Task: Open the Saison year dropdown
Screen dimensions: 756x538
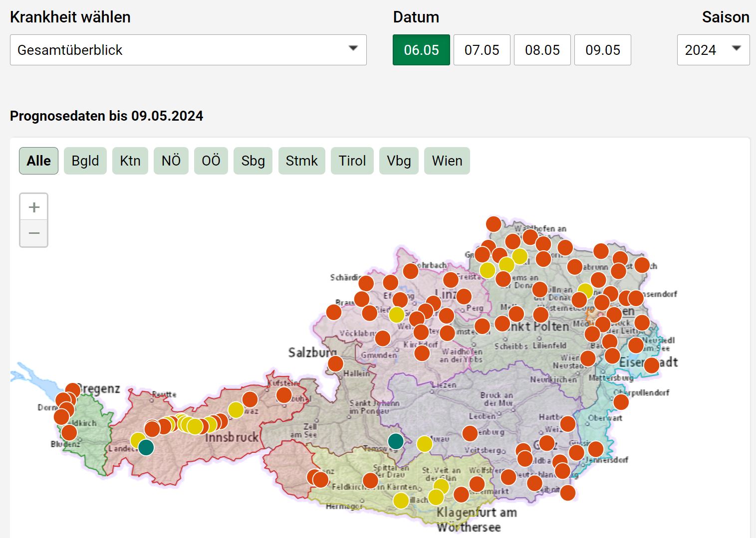Action: 713,50
